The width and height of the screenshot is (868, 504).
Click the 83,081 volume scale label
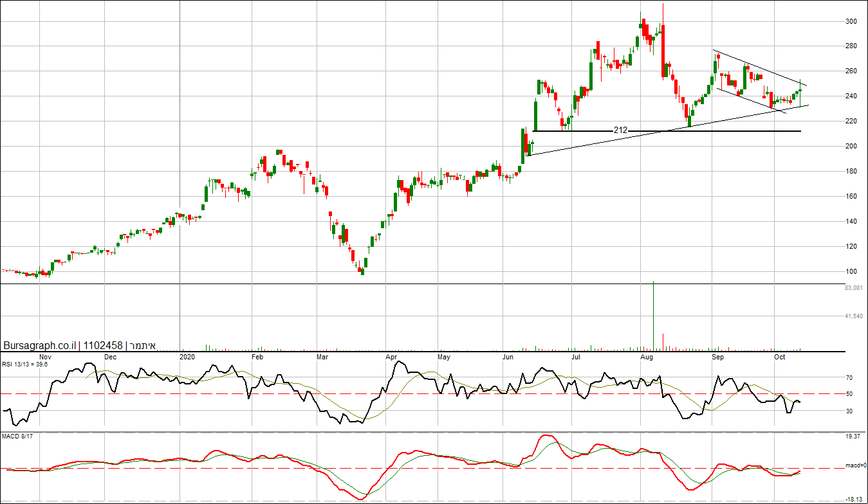tap(853, 289)
